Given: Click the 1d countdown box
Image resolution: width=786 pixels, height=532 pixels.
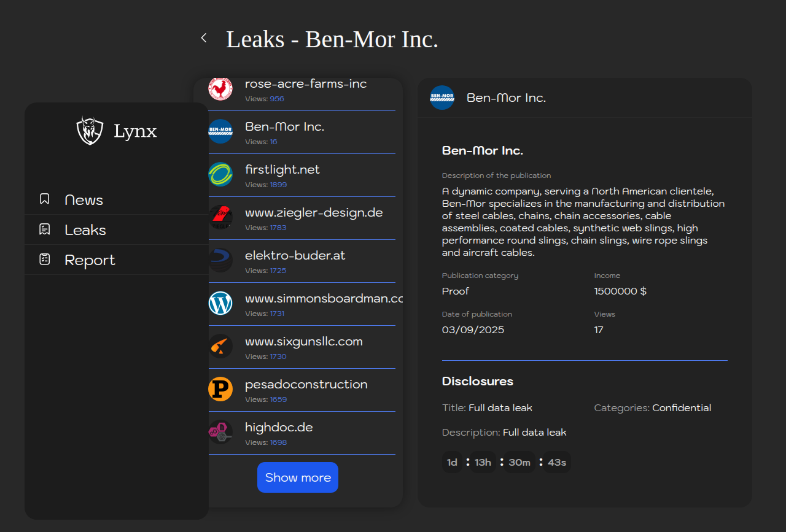Looking at the screenshot, I should [x=453, y=462].
